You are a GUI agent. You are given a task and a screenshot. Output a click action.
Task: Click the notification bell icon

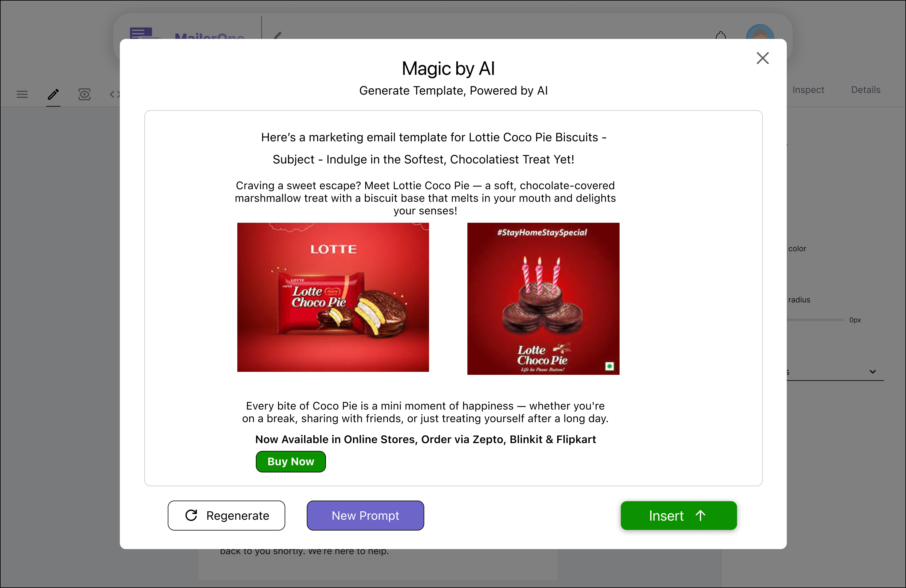(721, 35)
